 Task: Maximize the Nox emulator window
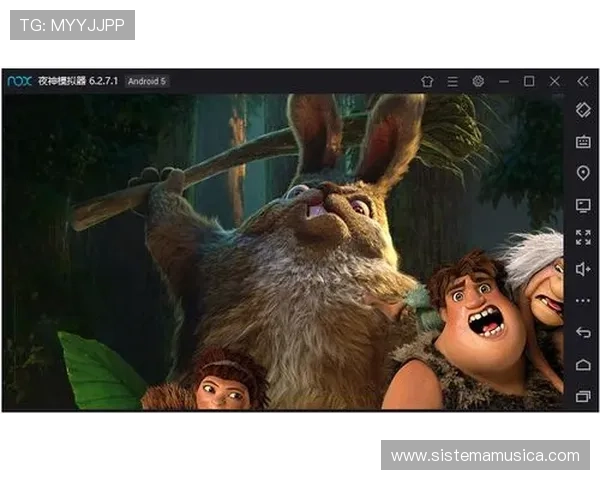click(x=529, y=81)
